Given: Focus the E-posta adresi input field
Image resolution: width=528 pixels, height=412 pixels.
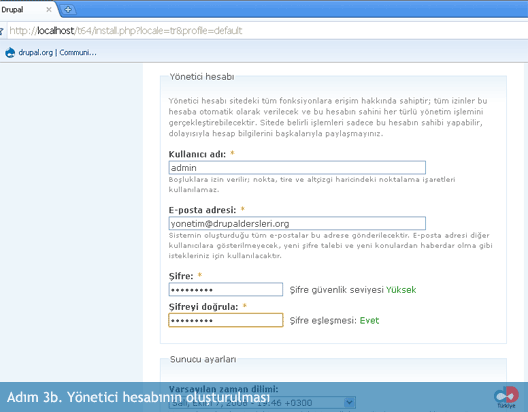Looking at the screenshot, I should tap(297, 224).
